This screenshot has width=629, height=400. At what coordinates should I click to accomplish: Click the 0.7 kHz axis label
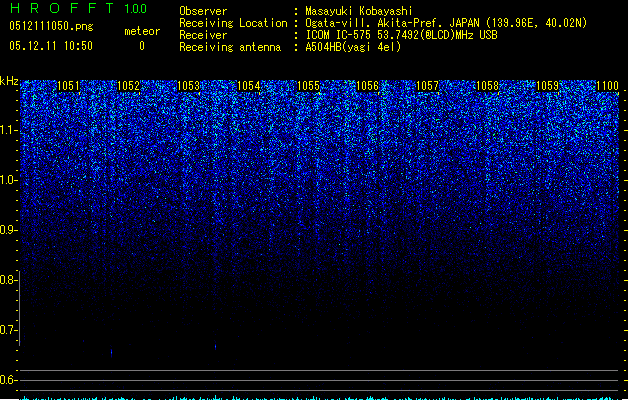8,330
